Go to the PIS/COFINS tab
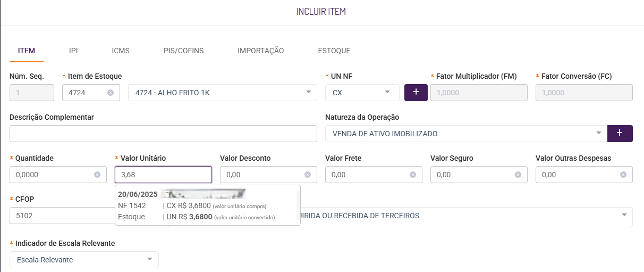Viewport: 644px width, 272px height. click(x=183, y=51)
